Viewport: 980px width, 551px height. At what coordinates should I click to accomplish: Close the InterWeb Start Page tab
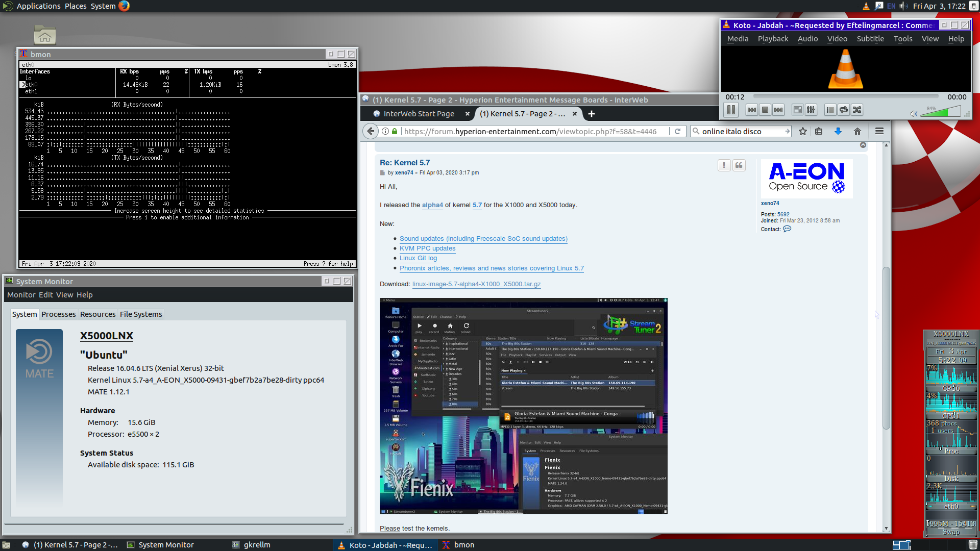[467, 114]
